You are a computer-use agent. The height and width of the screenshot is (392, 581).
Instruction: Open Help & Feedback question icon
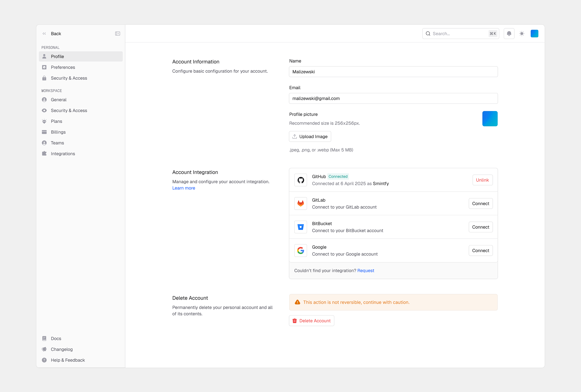(x=44, y=360)
